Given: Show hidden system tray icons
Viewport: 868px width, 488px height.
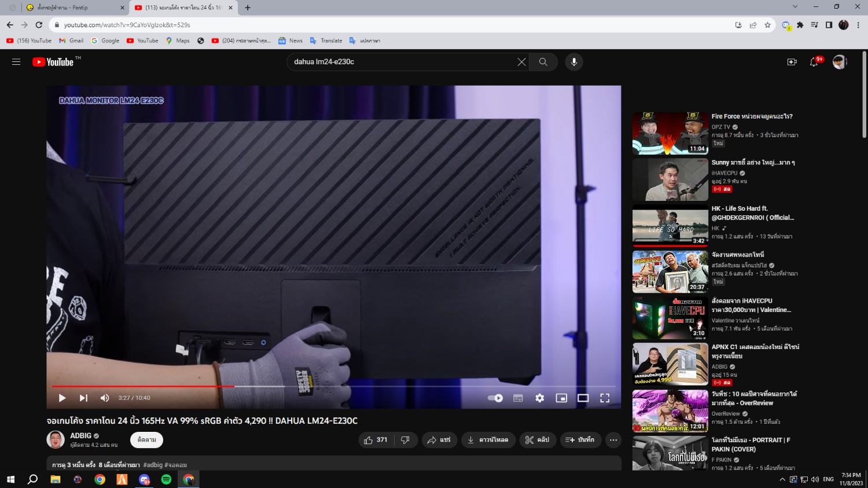Looking at the screenshot, I should pyautogui.click(x=782, y=479).
